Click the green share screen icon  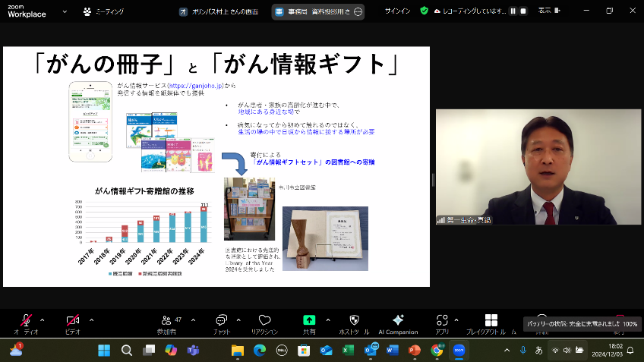(x=309, y=321)
